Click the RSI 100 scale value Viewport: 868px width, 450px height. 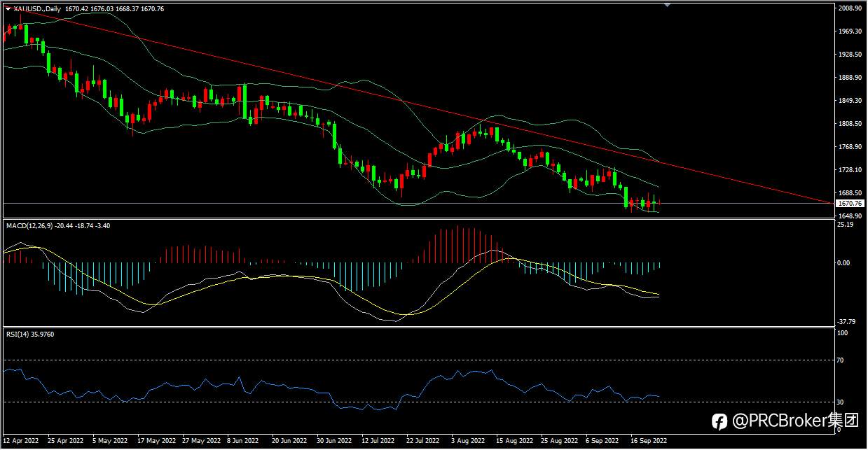click(x=843, y=333)
